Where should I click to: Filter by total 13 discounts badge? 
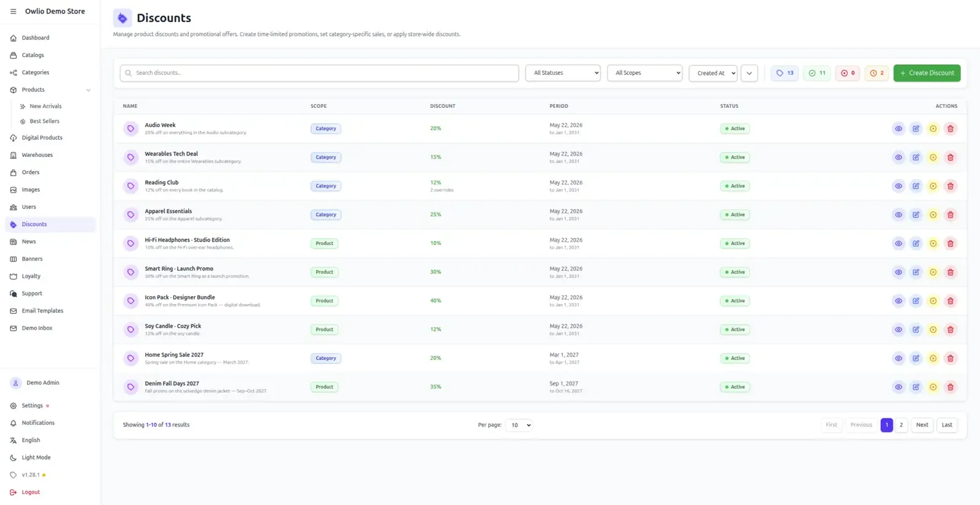click(785, 73)
